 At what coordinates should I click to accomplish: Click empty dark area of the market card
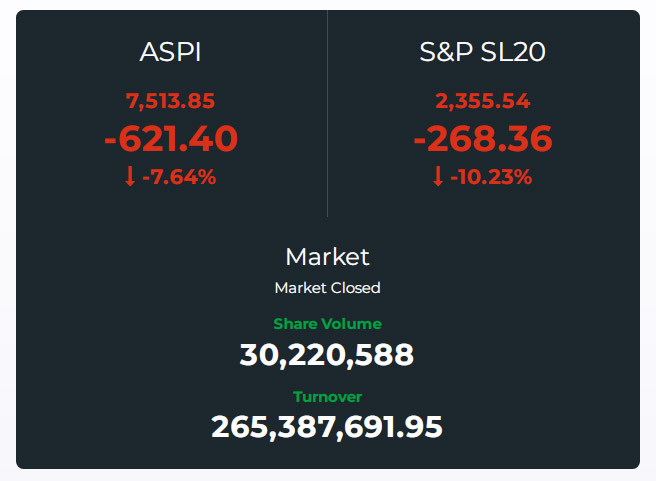pos(105,335)
